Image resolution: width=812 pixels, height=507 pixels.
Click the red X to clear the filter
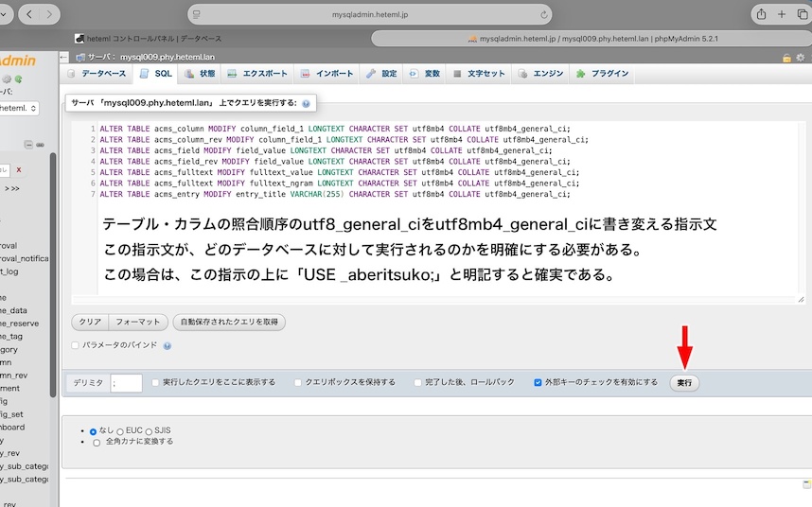click(19, 169)
